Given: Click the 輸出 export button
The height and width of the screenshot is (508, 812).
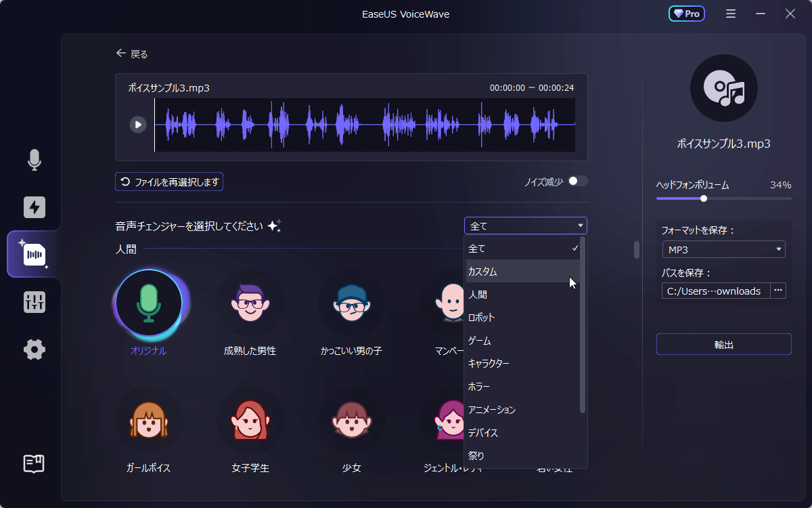Looking at the screenshot, I should point(723,345).
